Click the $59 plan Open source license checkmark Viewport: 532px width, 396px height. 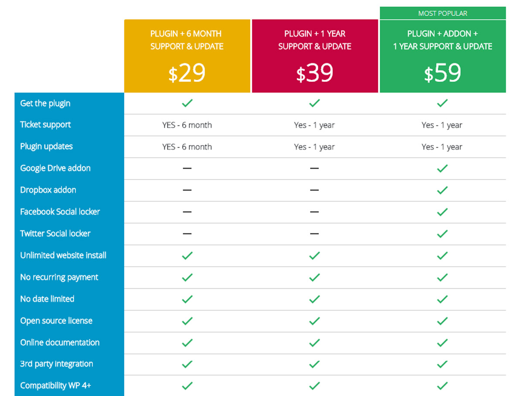(442, 321)
